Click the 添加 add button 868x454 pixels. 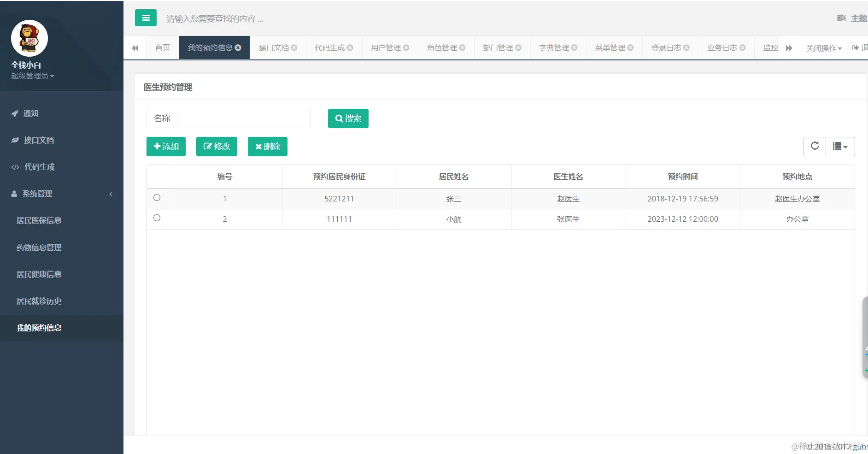coord(166,147)
